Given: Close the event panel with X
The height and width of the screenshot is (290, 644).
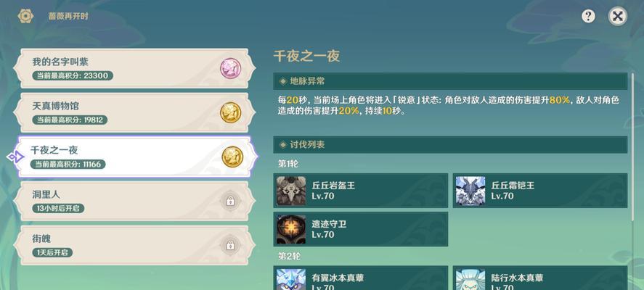Looking at the screenshot, I should click(618, 17).
